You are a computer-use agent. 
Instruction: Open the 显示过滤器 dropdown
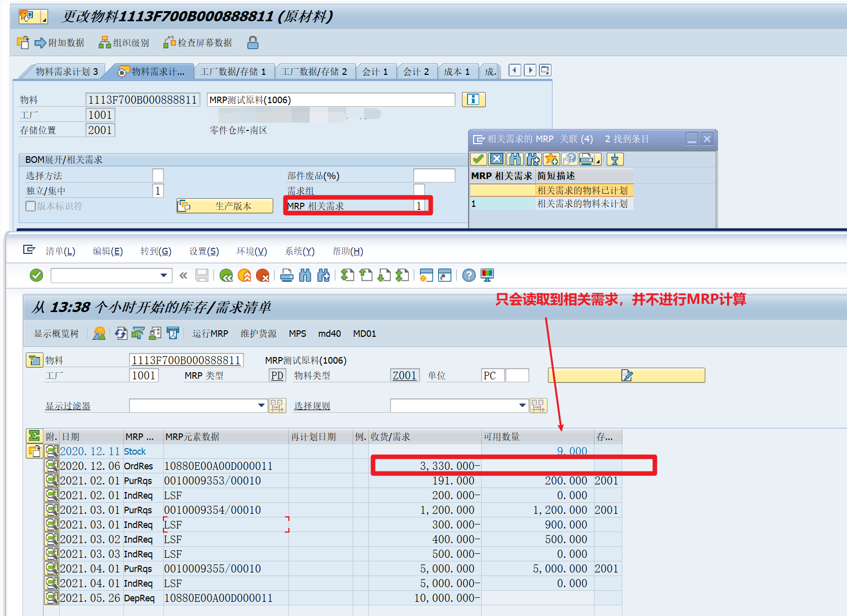pos(260,405)
